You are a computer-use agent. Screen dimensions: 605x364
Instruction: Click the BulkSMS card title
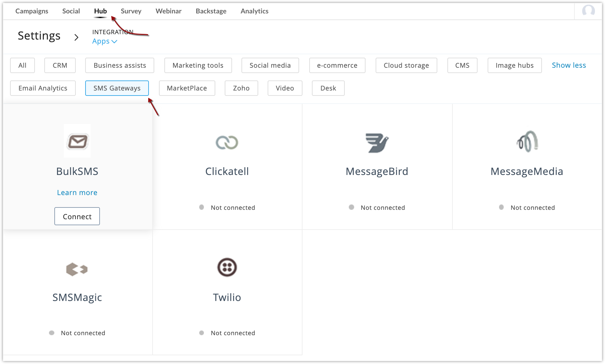77,171
